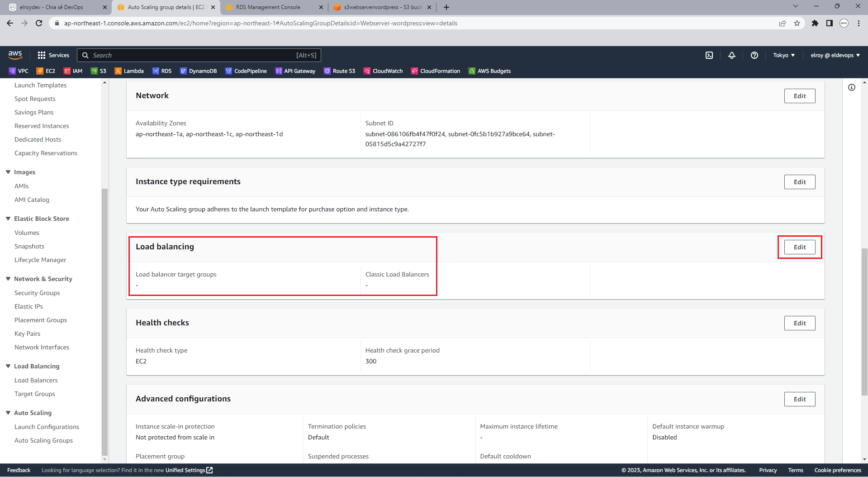Focus the AWS console search box

(199, 55)
